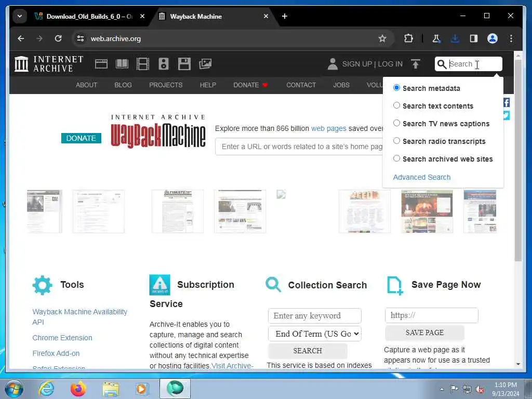
Task: Click LOG IN link
Action: (x=390, y=64)
